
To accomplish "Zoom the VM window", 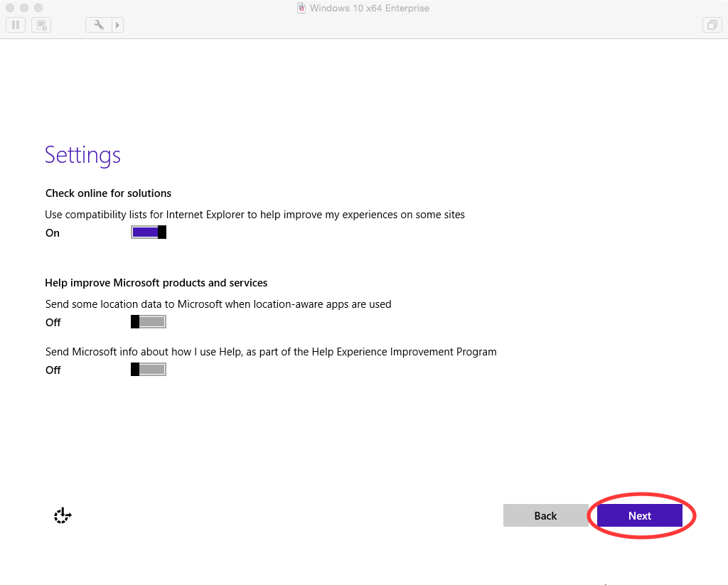I will pyautogui.click(x=38, y=8).
